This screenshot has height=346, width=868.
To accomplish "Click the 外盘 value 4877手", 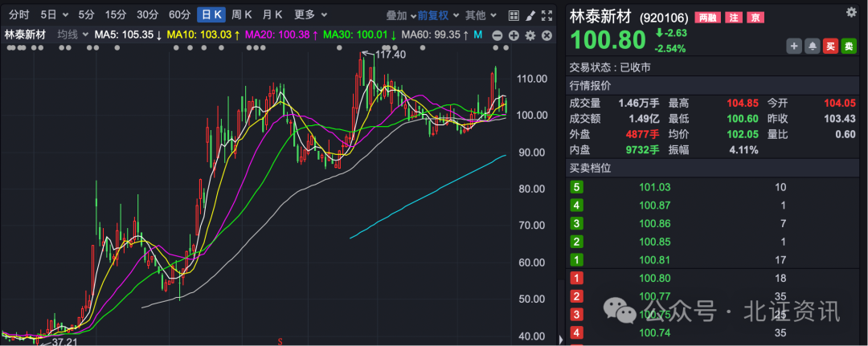I will tap(643, 134).
